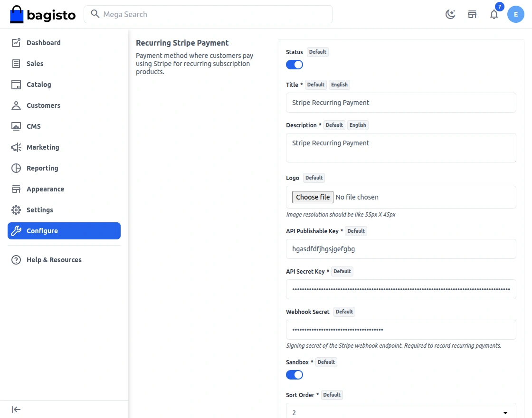Screen dimensions: 532x418
Task: Click 'Recurring Stripe Payment' heading
Action: (x=182, y=43)
